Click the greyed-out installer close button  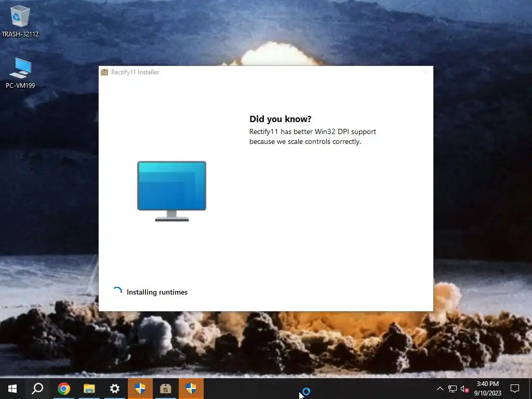[x=426, y=72]
